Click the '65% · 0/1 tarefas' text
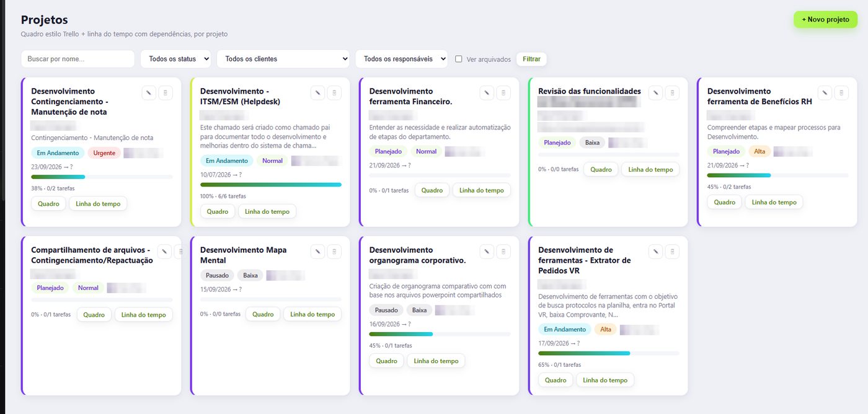 pyautogui.click(x=559, y=365)
